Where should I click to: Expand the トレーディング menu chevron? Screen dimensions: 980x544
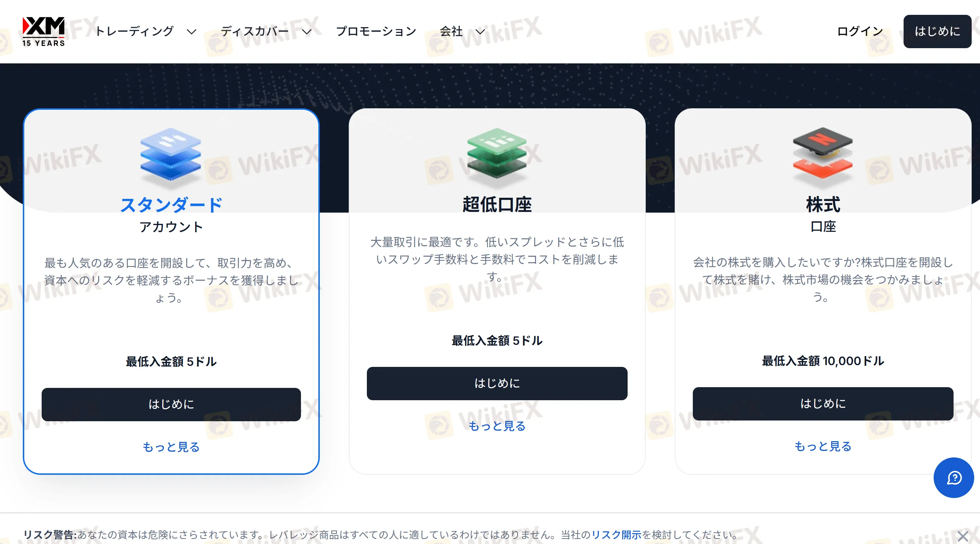[x=192, y=32]
